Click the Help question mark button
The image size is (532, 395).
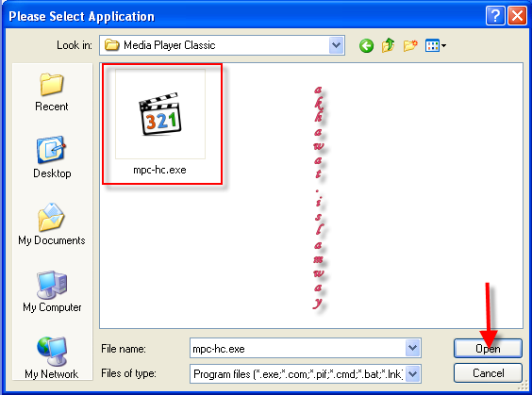coord(495,16)
